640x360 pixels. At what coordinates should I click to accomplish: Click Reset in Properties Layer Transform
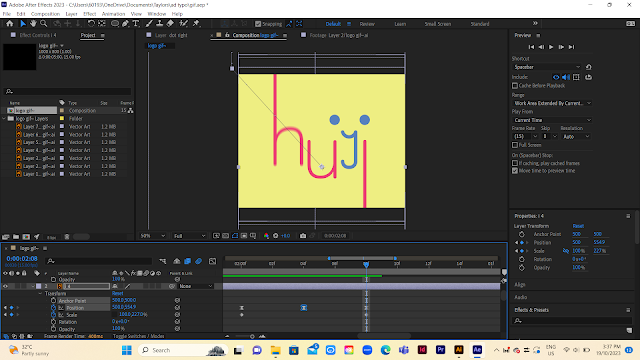[578, 226]
